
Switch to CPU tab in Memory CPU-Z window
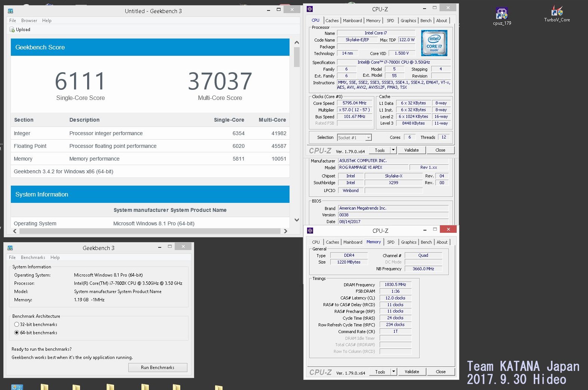(316, 242)
